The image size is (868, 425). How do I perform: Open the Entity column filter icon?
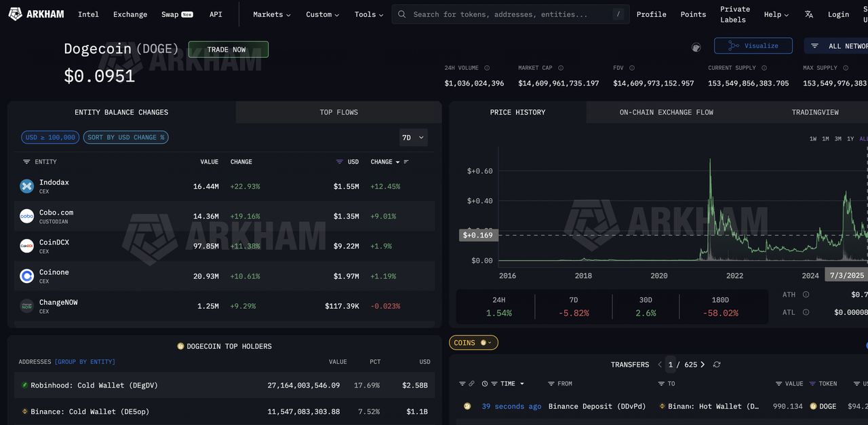[26, 162]
